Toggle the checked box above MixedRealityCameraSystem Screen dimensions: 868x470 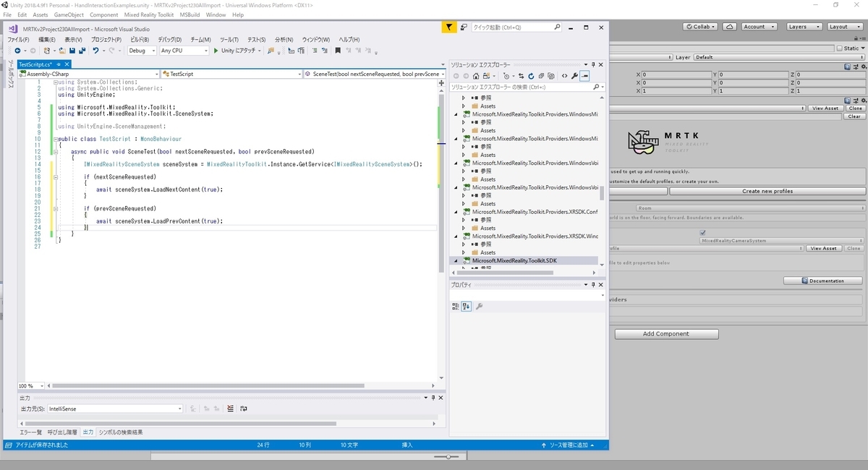[703, 232]
